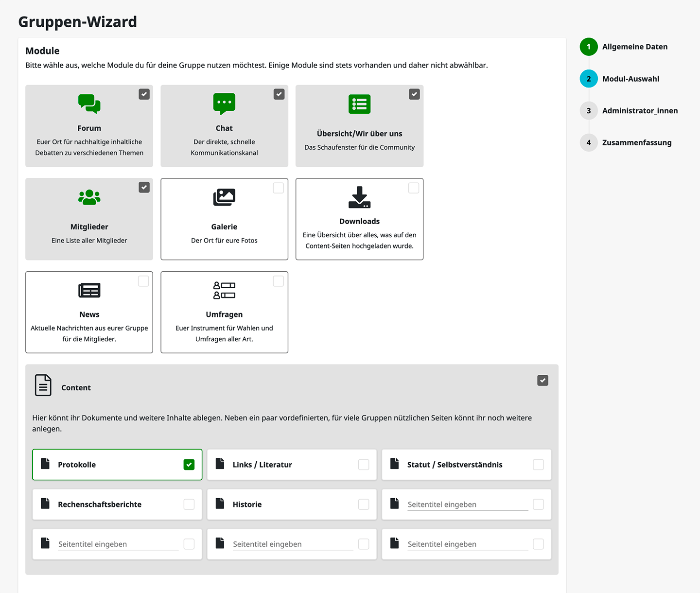This screenshot has width=700, height=593.
Task: Enable the Galerie module checkbox
Action: (x=279, y=188)
